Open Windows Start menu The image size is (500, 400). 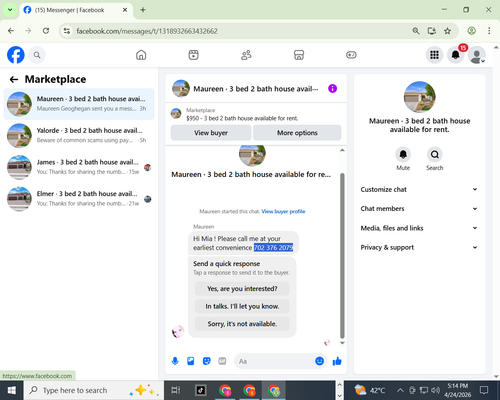click(x=12, y=390)
